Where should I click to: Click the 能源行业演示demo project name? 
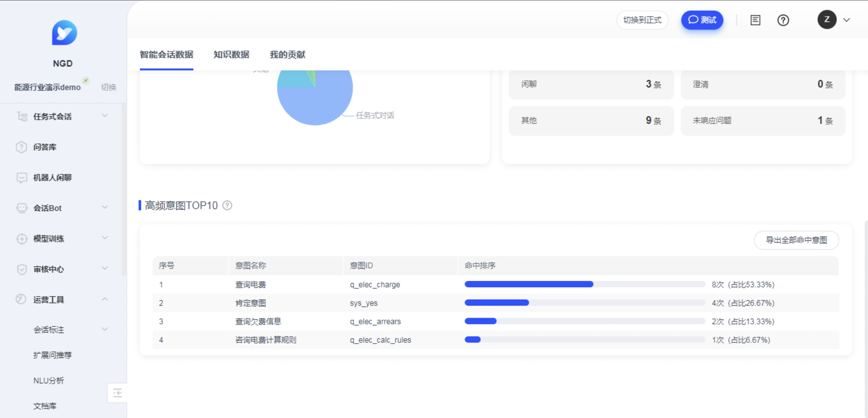pos(47,87)
